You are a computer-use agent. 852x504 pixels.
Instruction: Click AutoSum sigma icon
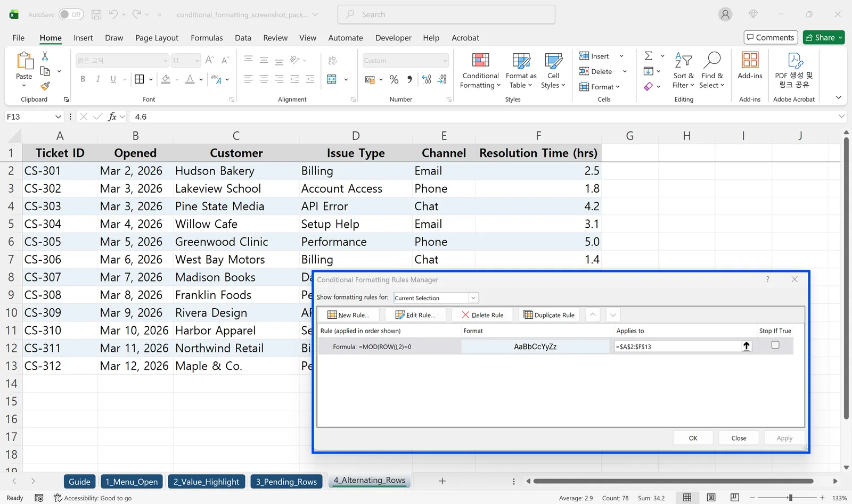point(649,56)
